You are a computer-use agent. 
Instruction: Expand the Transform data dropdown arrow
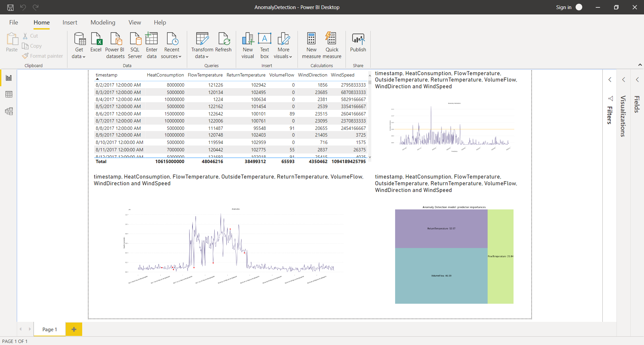click(x=207, y=57)
